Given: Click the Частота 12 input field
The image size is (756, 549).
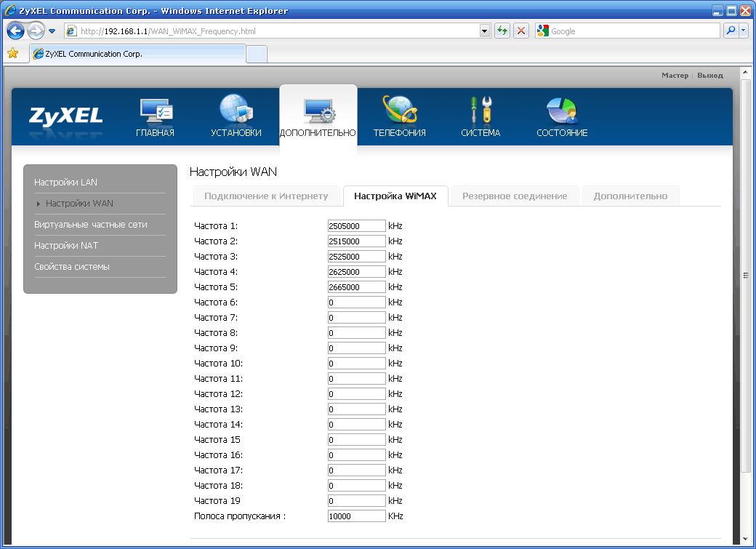Looking at the screenshot, I should coord(356,393).
